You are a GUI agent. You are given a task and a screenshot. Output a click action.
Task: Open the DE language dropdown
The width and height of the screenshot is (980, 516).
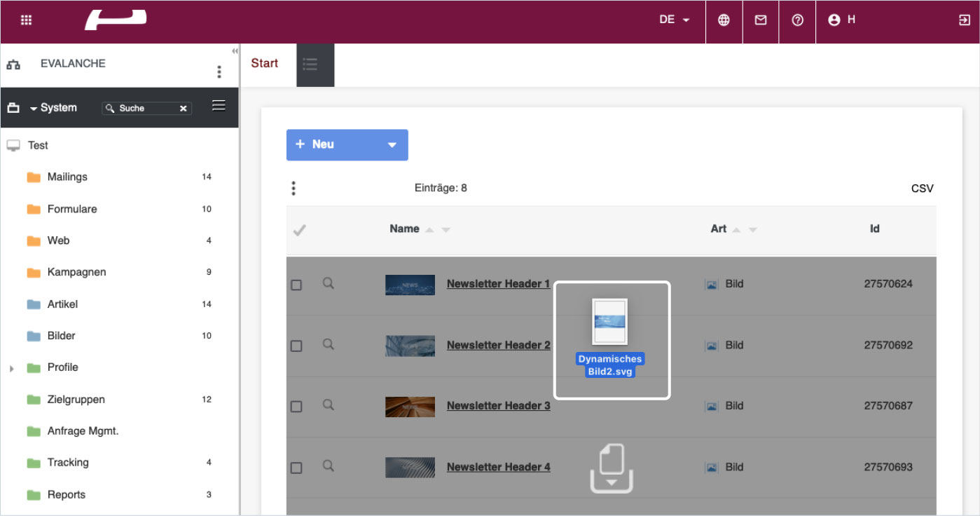pos(674,20)
